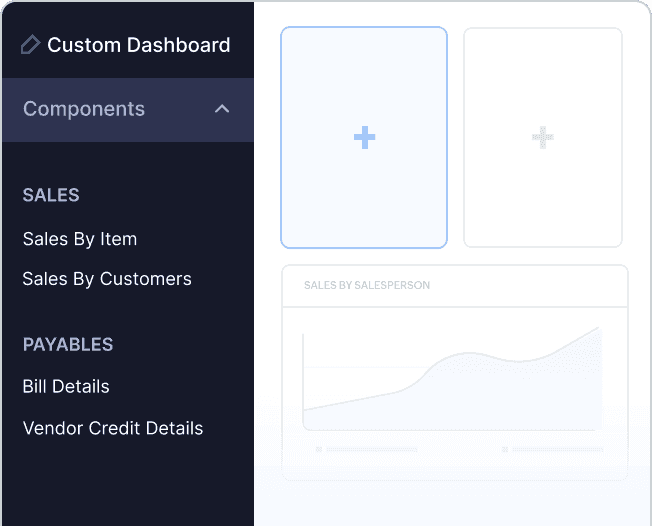Click the blue plus icon in highlighted card

click(x=364, y=138)
